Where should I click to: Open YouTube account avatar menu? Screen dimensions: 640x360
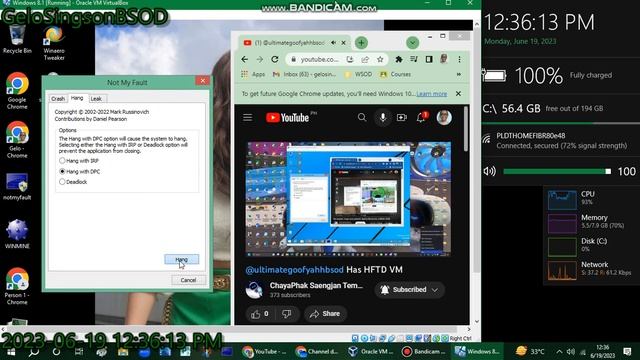444,118
